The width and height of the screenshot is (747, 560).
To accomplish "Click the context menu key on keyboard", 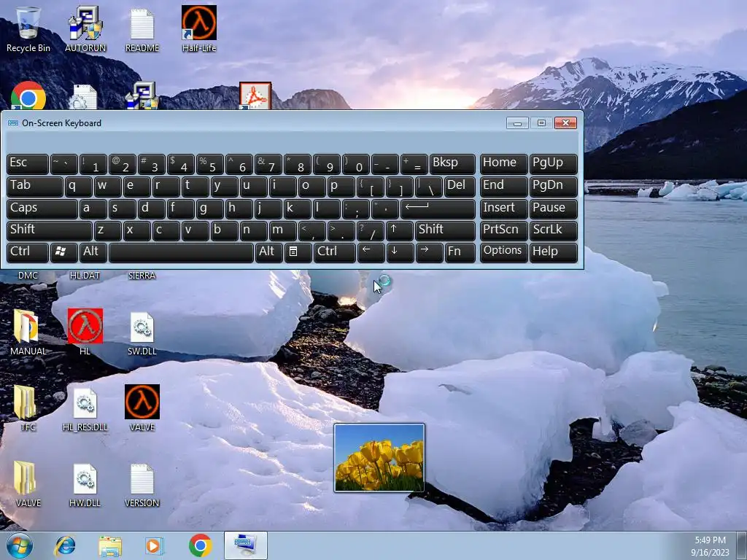I will coord(298,252).
